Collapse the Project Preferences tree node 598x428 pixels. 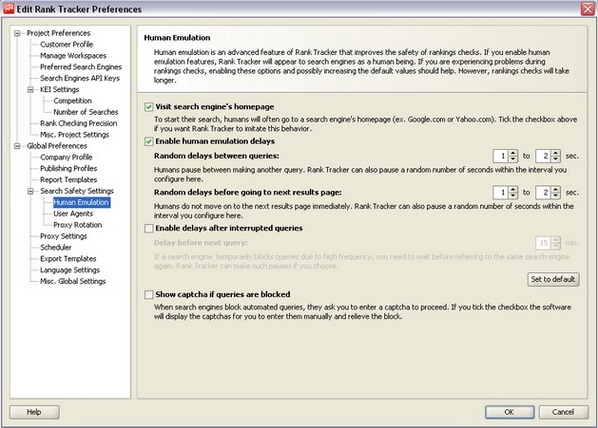tap(17, 33)
